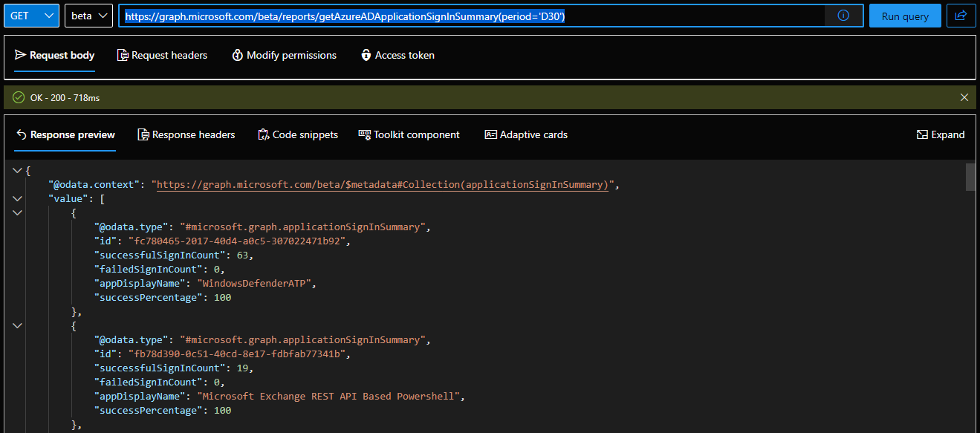The image size is (980, 433).
Task: Collapse the "value" array chevron
Action: 18,199
